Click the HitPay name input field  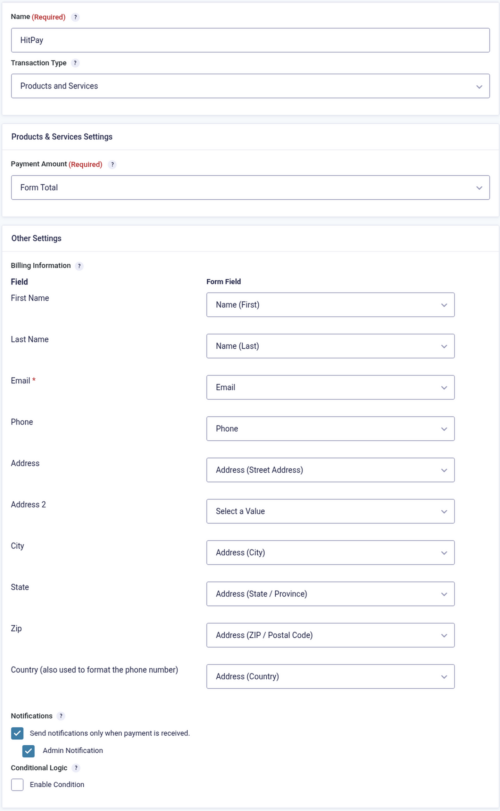pyautogui.click(x=250, y=40)
